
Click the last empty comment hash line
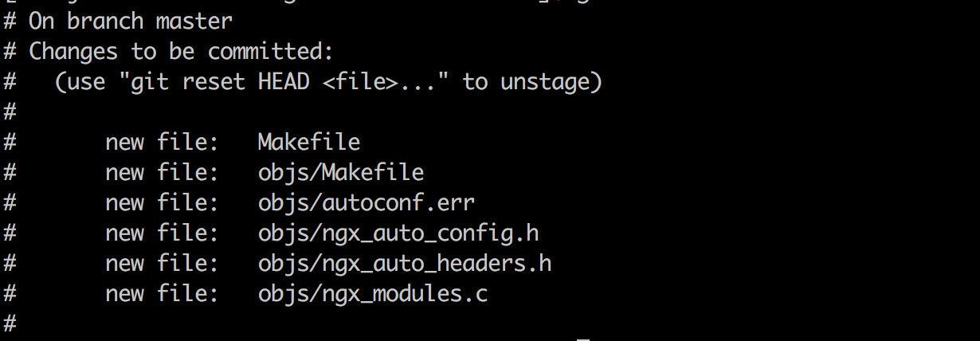pos(10,323)
